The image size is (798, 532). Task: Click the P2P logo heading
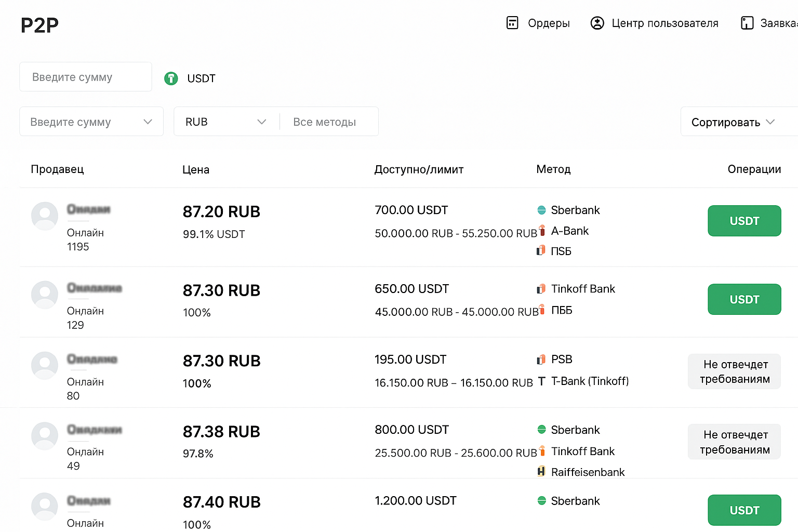39,25
